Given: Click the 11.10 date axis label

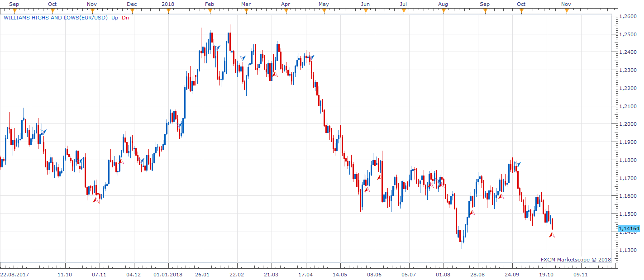Looking at the screenshot, I should (65, 275).
